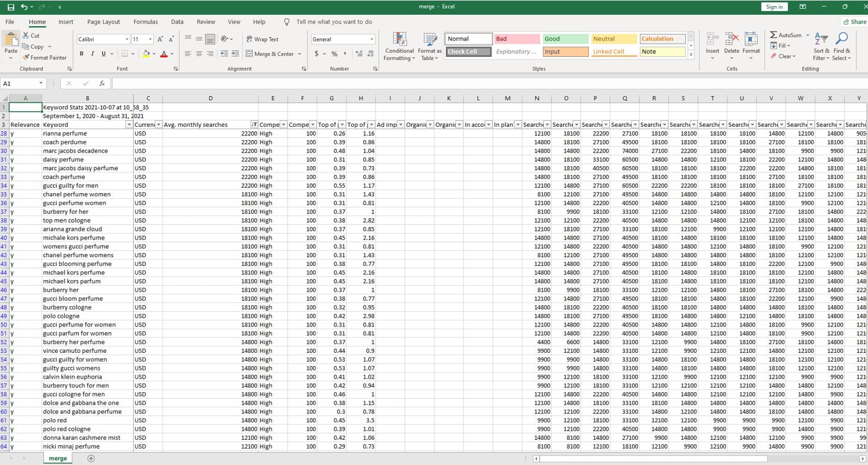868x465 pixels.
Task: Click the horizontal scrollbar right arrow
Action: click(863, 458)
